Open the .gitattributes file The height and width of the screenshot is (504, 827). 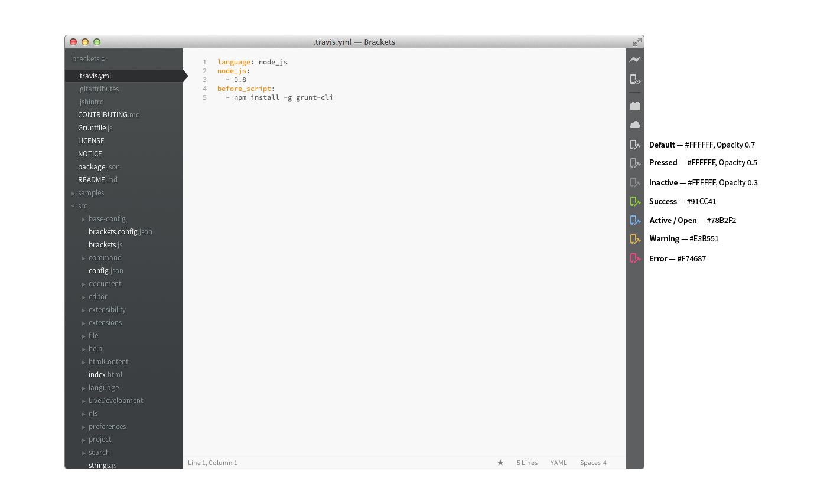point(99,89)
